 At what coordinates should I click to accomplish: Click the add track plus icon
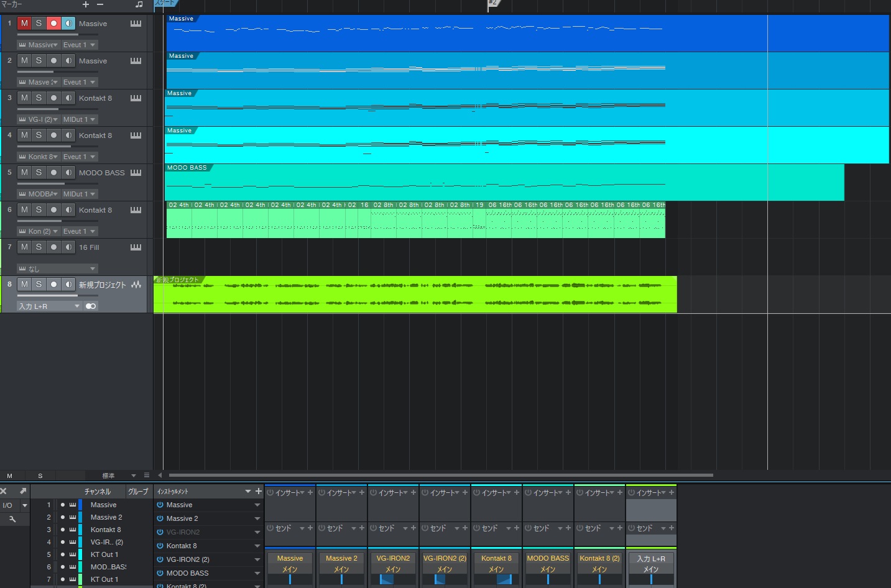86,4
